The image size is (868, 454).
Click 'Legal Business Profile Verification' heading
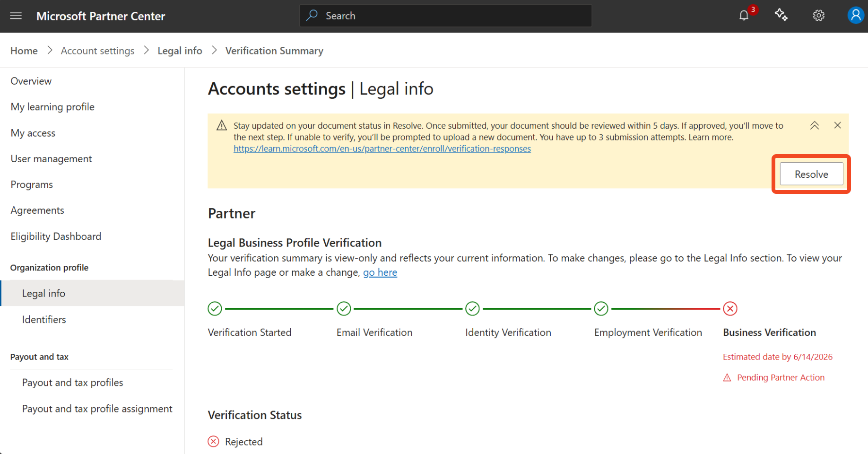(x=295, y=243)
